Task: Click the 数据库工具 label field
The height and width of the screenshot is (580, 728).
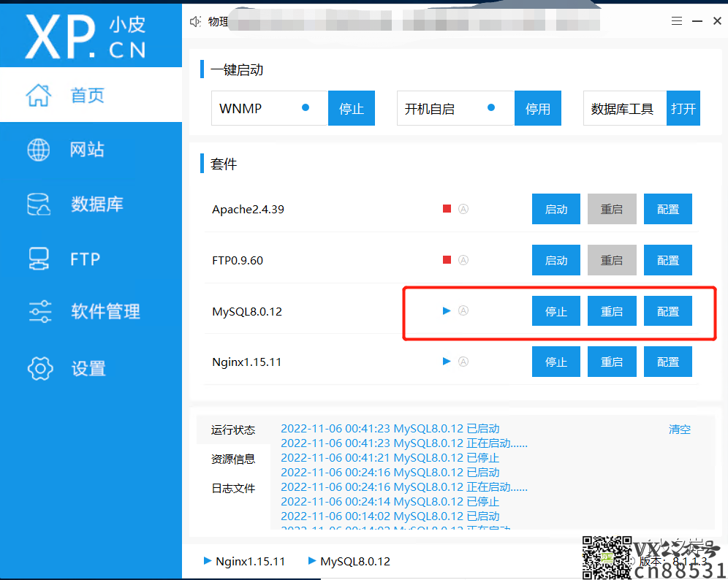Action: tap(625, 108)
